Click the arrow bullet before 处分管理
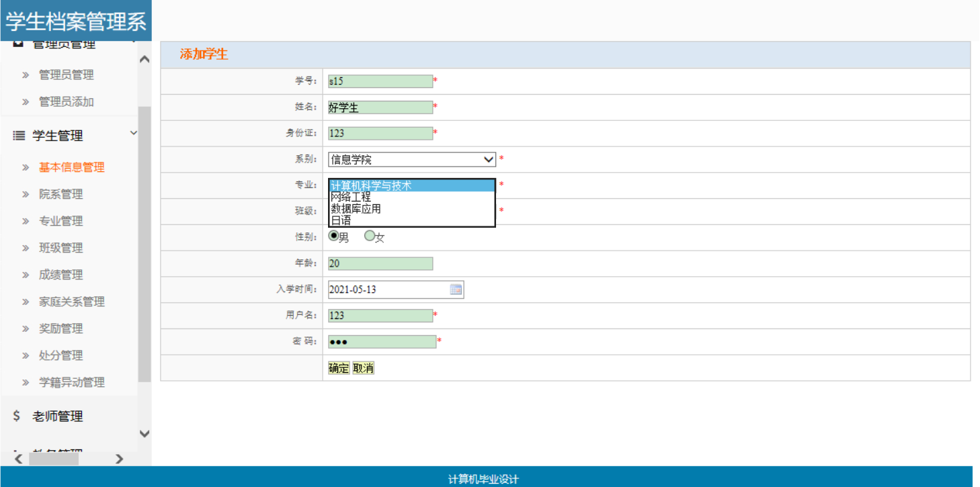Viewport: 980px width, 487px height. pyautogui.click(x=26, y=355)
